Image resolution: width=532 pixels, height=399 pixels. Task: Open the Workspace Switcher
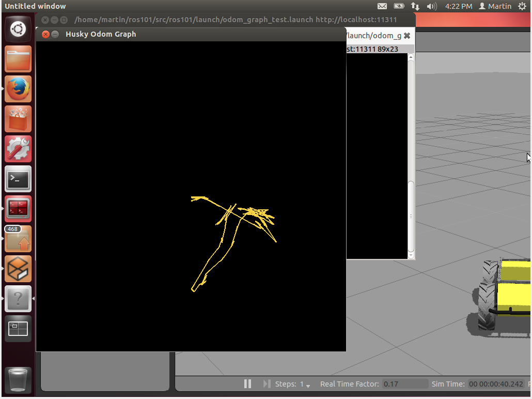coord(18,329)
